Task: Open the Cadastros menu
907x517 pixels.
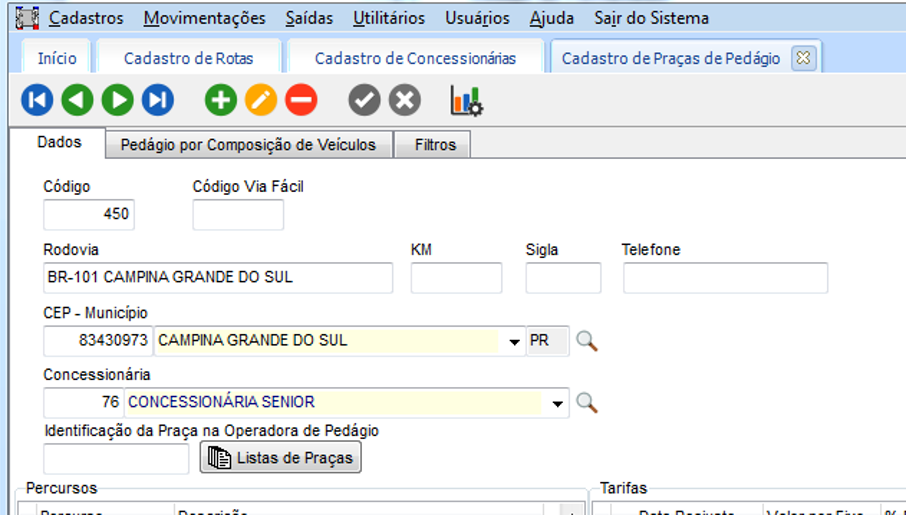Action: 86,18
